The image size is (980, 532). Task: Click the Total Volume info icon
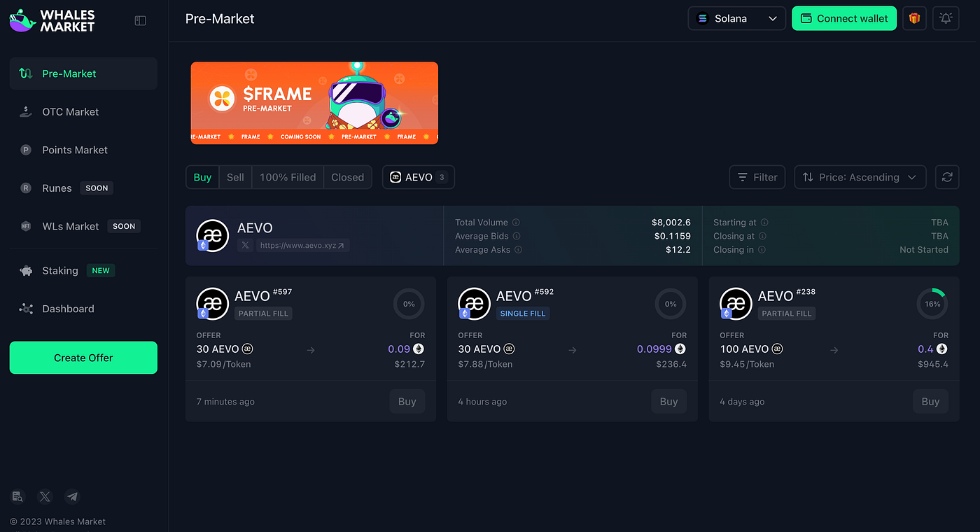coord(516,222)
